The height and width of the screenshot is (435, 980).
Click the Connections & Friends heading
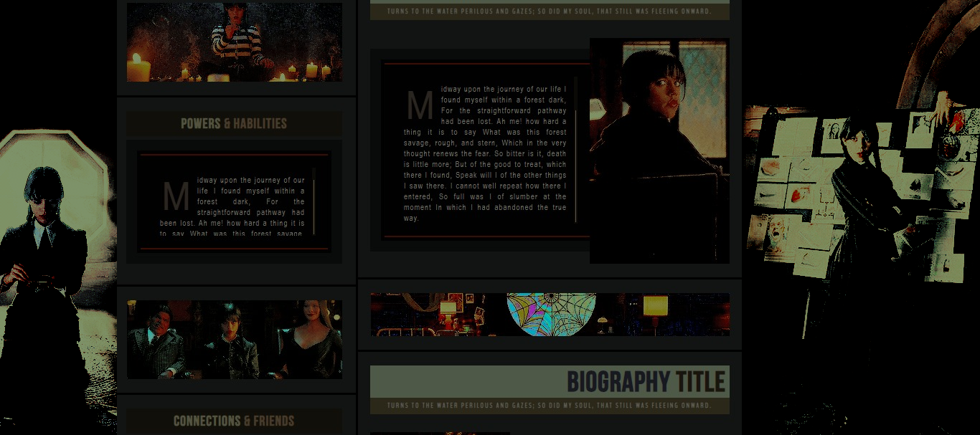[234, 421]
